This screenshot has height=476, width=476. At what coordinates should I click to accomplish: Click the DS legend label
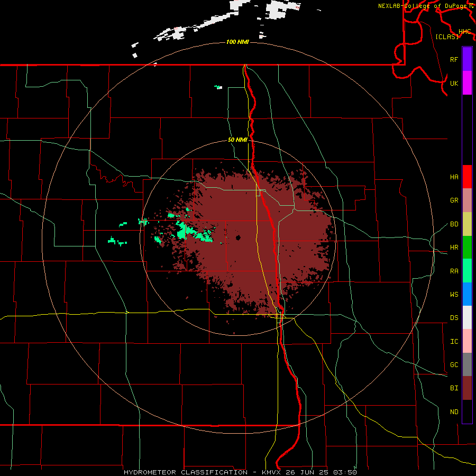click(454, 318)
